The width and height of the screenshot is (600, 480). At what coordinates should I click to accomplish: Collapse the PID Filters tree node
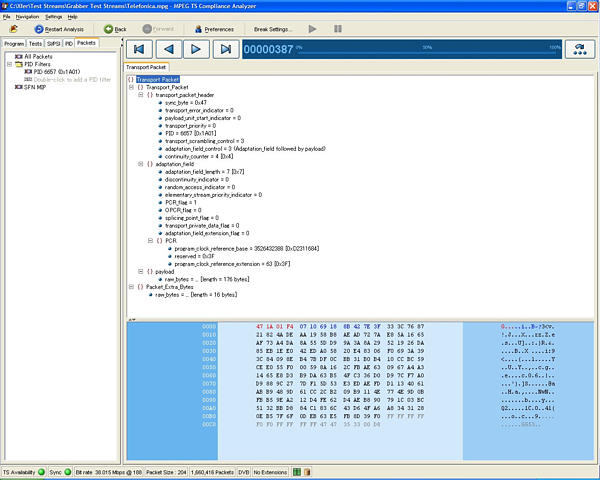click(9, 64)
